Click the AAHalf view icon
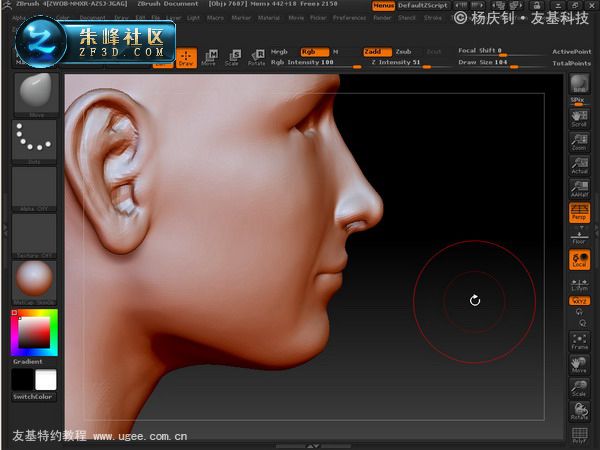This screenshot has width=600, height=450. [579, 189]
